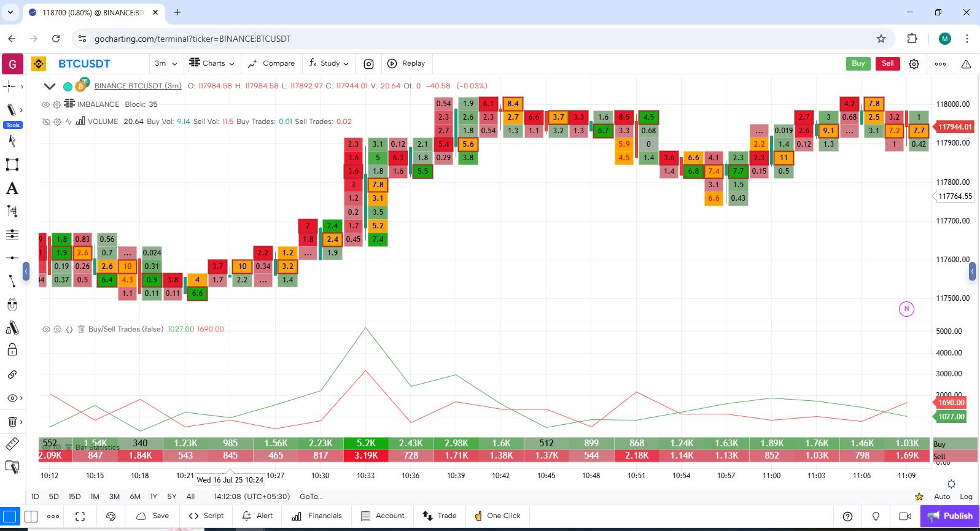This screenshot has width=980, height=531.
Task: Click the 10:33 buy volume cell 5.2K
Action: [366, 443]
